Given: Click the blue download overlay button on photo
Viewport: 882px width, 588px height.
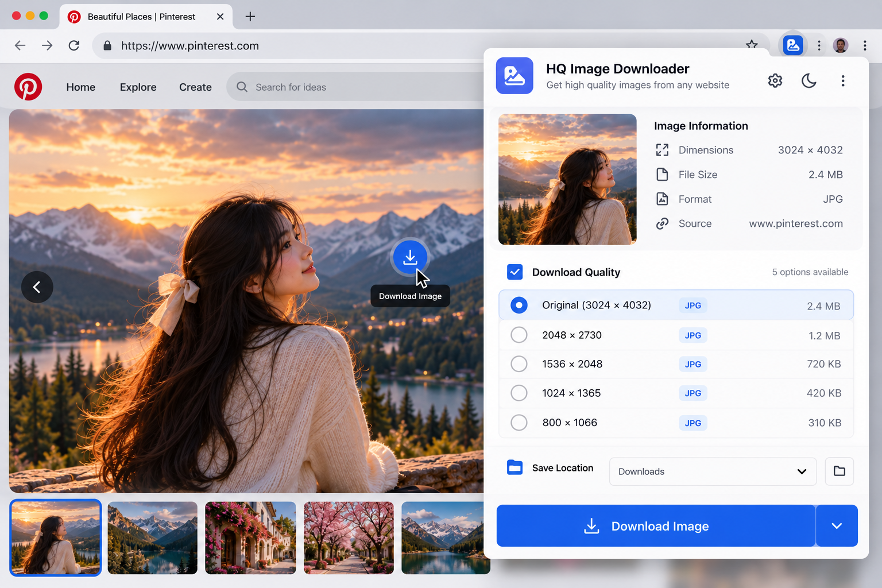Looking at the screenshot, I should pyautogui.click(x=410, y=257).
